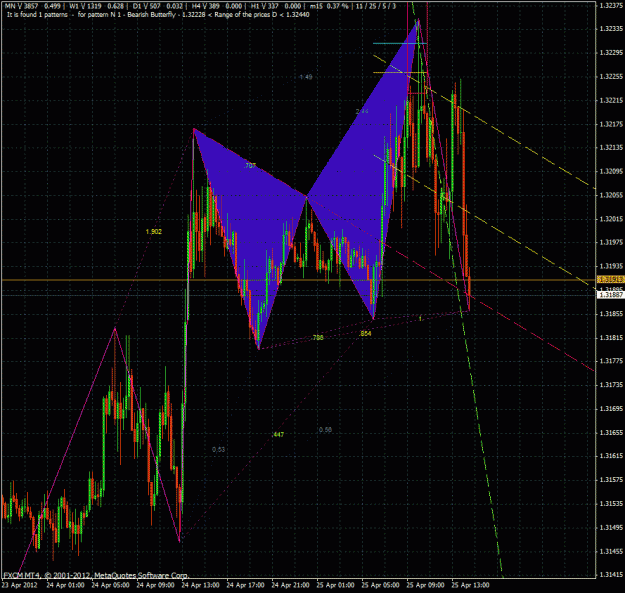Click the '24 Apr 01:00' time axis label
Image resolution: width=625 pixels, height=593 pixels.
tap(65, 585)
